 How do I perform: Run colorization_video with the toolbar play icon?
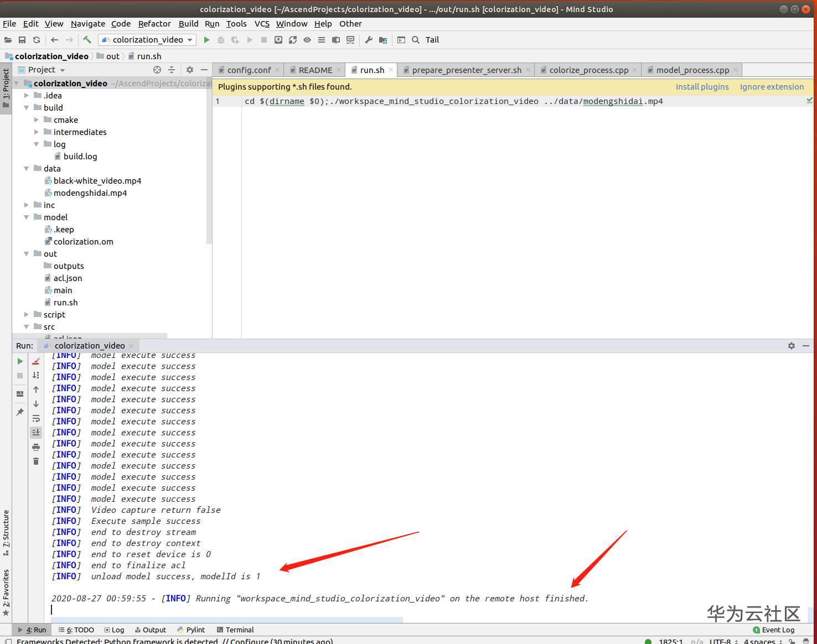click(206, 40)
